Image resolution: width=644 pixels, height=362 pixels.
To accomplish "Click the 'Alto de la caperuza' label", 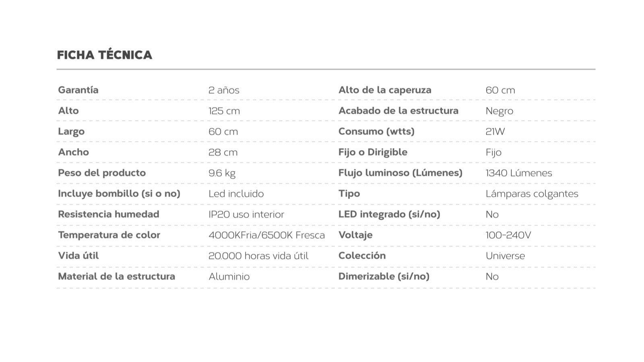I will click(x=385, y=90).
